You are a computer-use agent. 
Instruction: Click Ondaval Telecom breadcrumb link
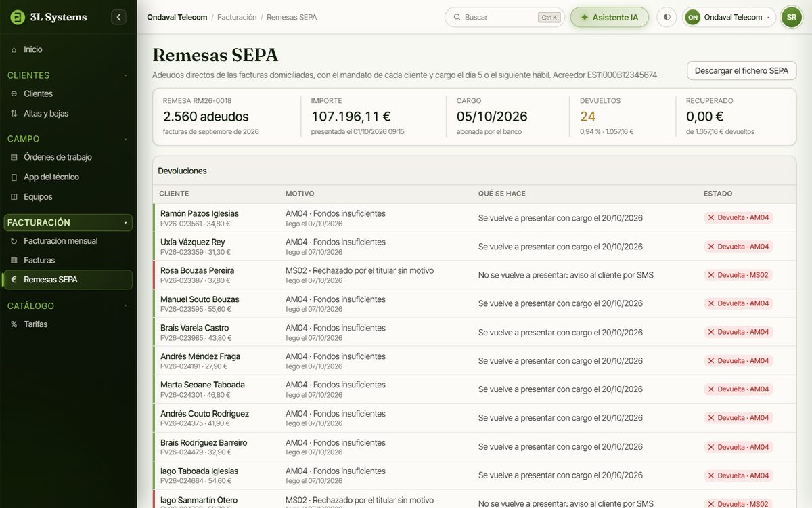pyautogui.click(x=177, y=17)
